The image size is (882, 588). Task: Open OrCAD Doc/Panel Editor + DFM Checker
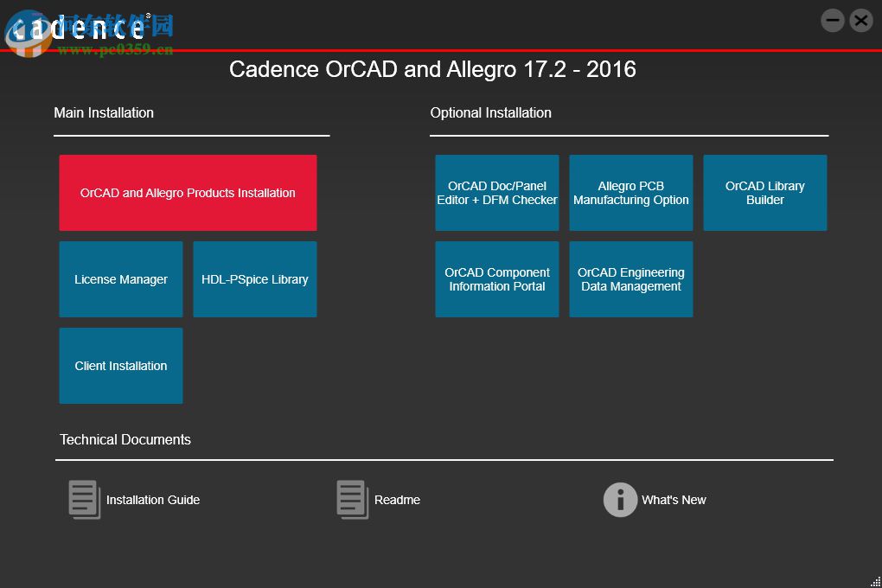coord(497,193)
